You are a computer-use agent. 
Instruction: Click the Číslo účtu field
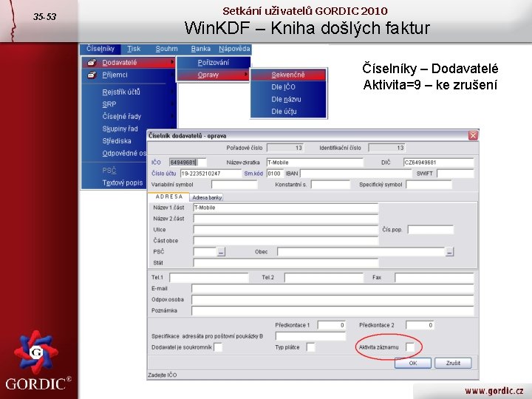coord(211,174)
